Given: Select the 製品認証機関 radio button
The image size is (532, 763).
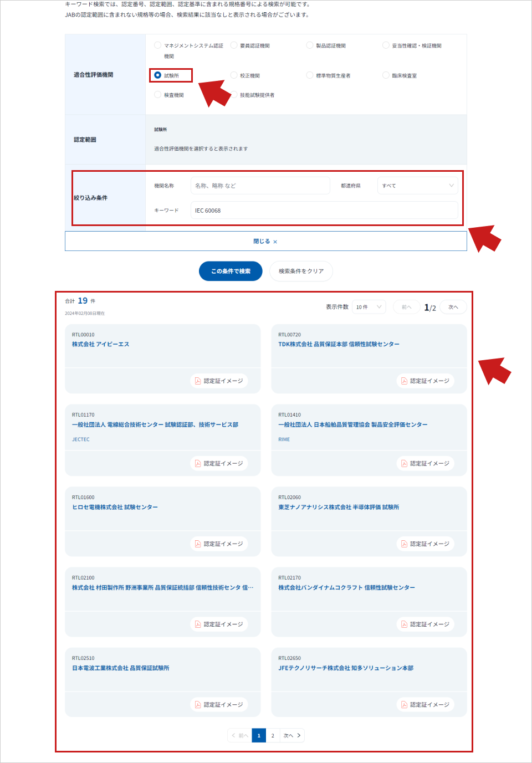Looking at the screenshot, I should (310, 45).
